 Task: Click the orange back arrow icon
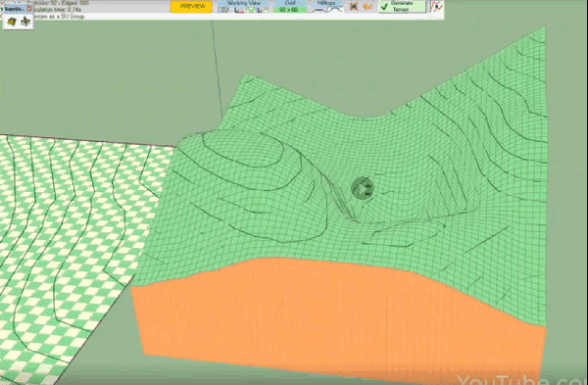pos(367,7)
